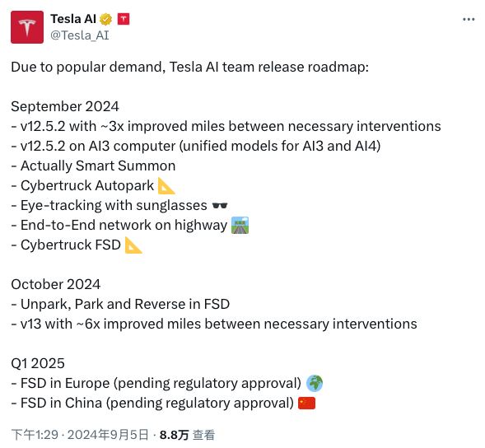Click the first line about release roadmap
Viewport: 485px width, 448px height.
(190, 68)
